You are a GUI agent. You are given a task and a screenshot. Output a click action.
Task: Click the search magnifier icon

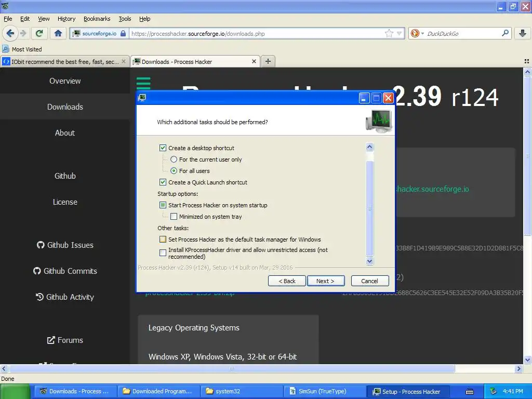click(x=505, y=33)
